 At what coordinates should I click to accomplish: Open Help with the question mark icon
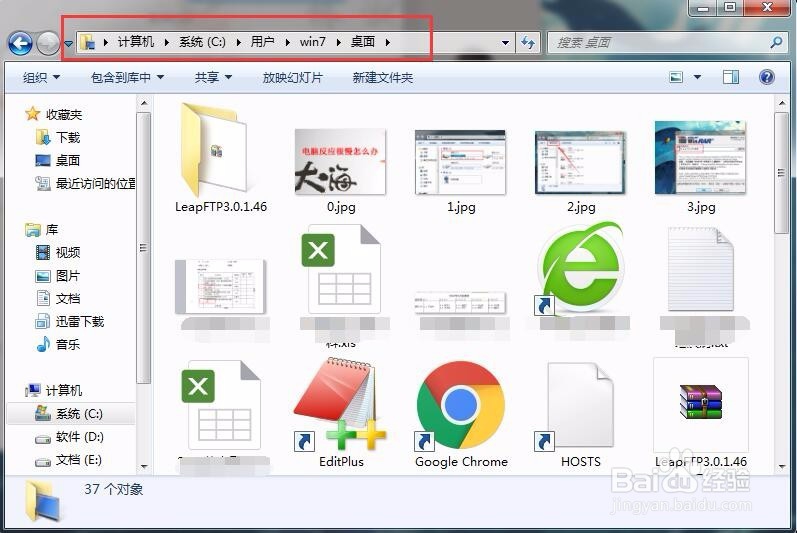tap(767, 77)
